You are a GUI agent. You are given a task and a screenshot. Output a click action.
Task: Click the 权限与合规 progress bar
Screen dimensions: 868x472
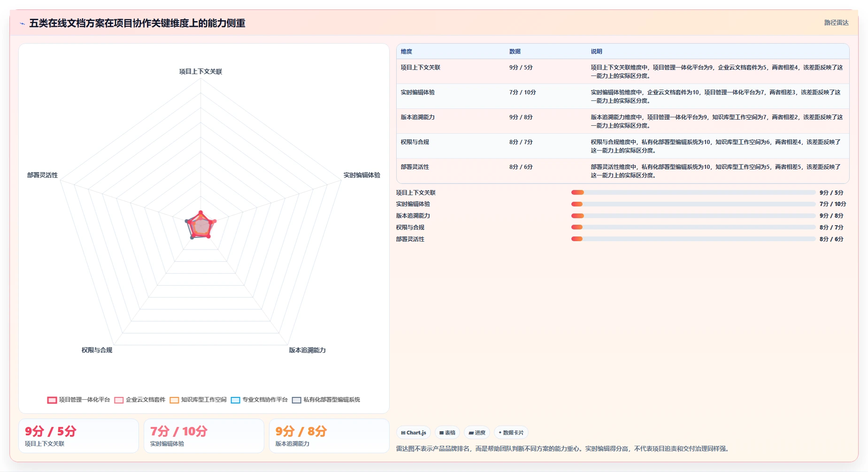pos(693,227)
